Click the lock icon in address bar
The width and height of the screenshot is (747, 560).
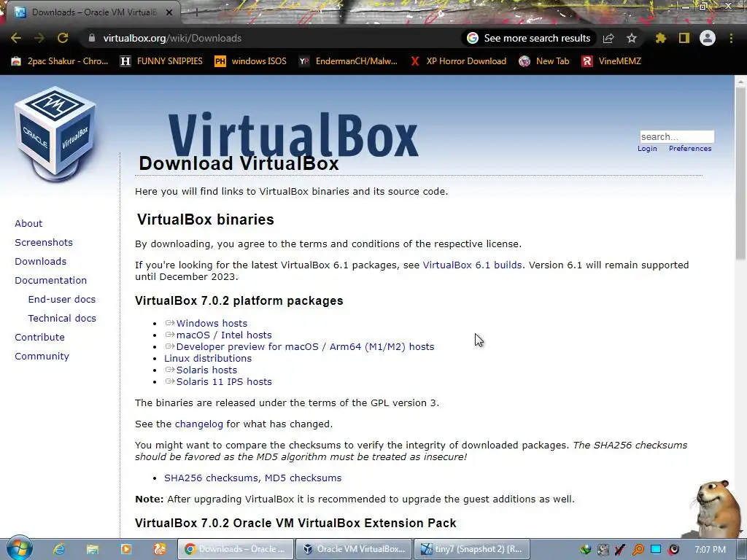[91, 38]
